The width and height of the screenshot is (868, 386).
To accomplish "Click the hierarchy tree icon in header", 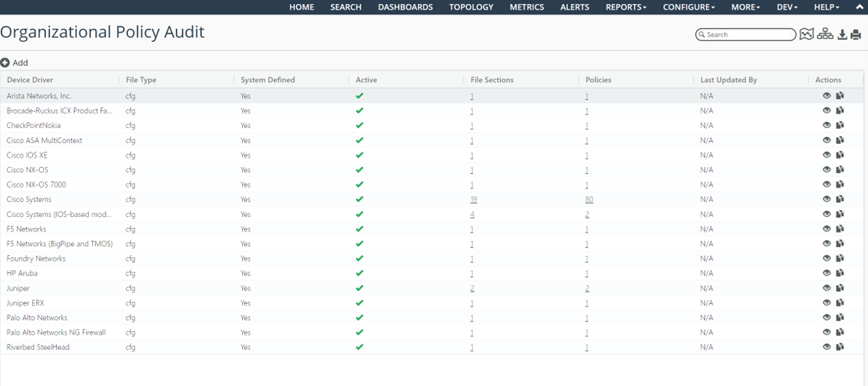I will tap(825, 34).
